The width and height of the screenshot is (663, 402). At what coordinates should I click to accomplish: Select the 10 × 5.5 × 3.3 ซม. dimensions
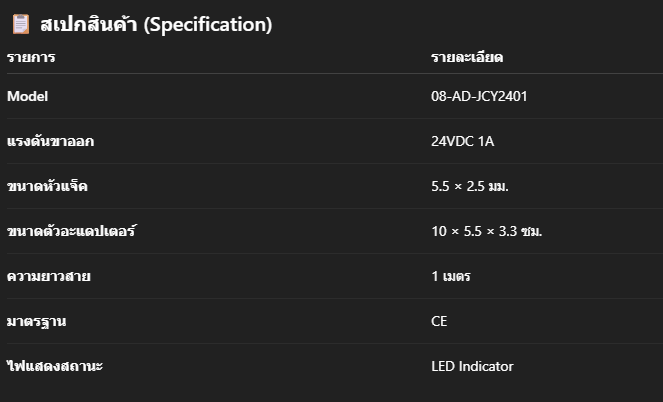pyautogui.click(x=487, y=231)
